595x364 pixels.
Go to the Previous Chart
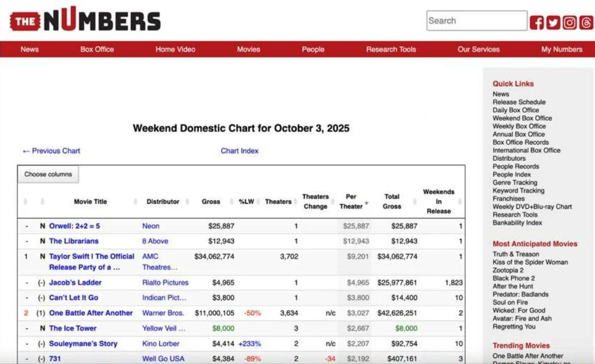coord(51,151)
